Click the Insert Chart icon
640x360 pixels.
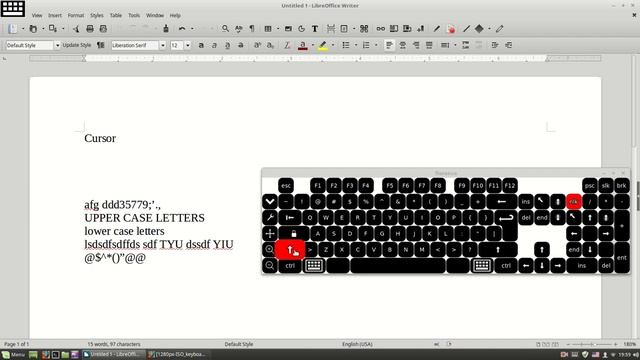(302, 29)
